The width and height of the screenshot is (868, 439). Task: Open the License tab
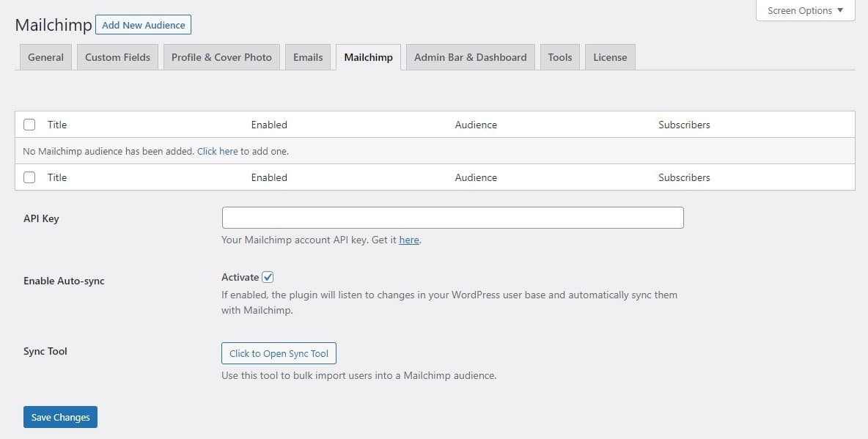click(x=610, y=58)
